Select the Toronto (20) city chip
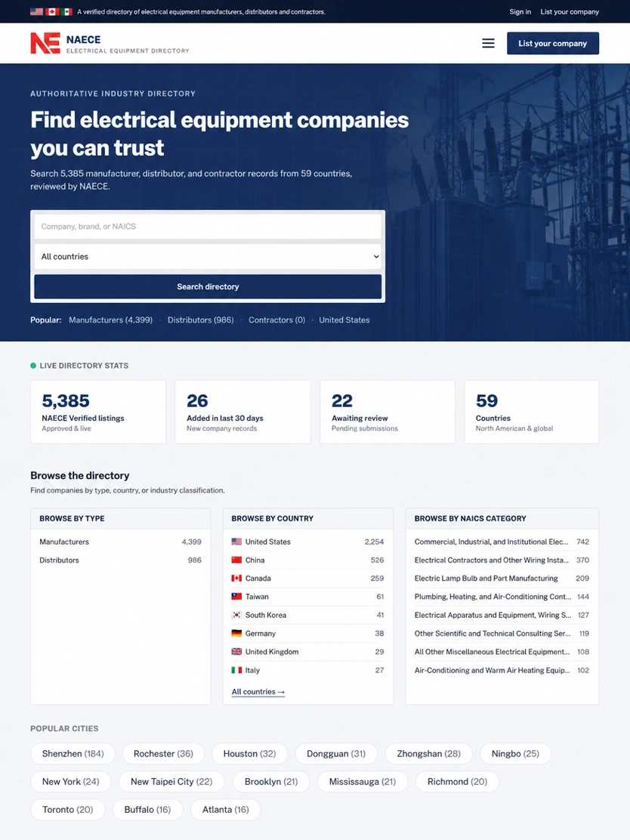Image resolution: width=630 pixels, height=840 pixels. click(x=67, y=810)
